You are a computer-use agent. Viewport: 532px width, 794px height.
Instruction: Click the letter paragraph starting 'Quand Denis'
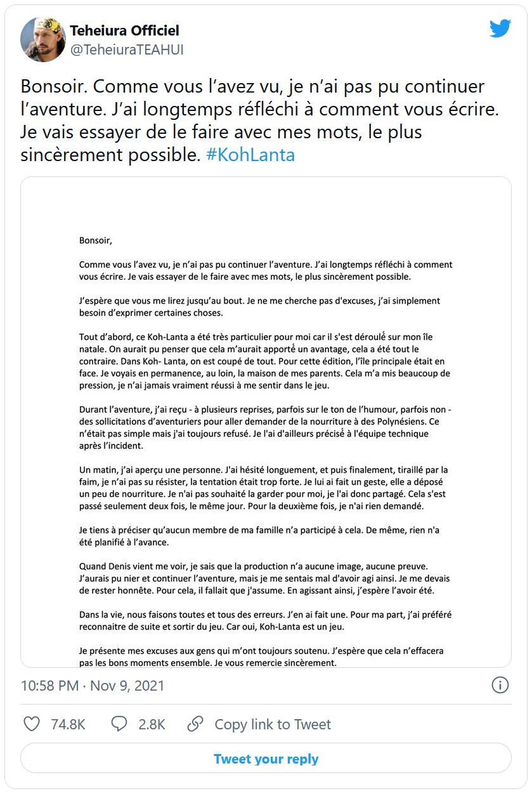pos(265,577)
